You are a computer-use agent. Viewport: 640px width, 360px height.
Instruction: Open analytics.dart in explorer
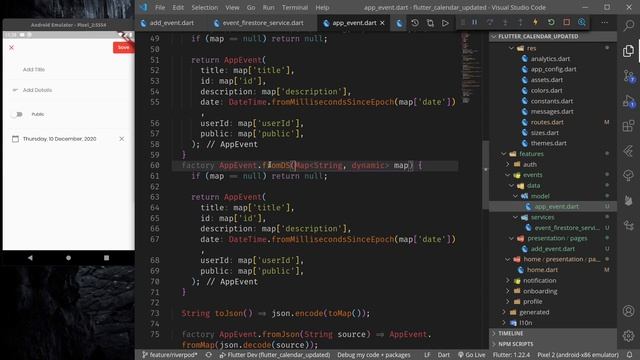(550, 59)
